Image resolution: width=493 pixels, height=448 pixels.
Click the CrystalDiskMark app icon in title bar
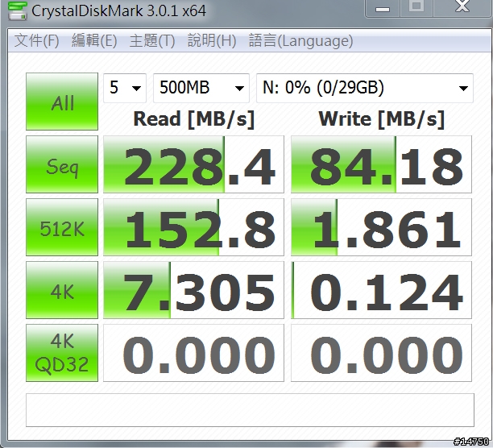click(x=17, y=10)
